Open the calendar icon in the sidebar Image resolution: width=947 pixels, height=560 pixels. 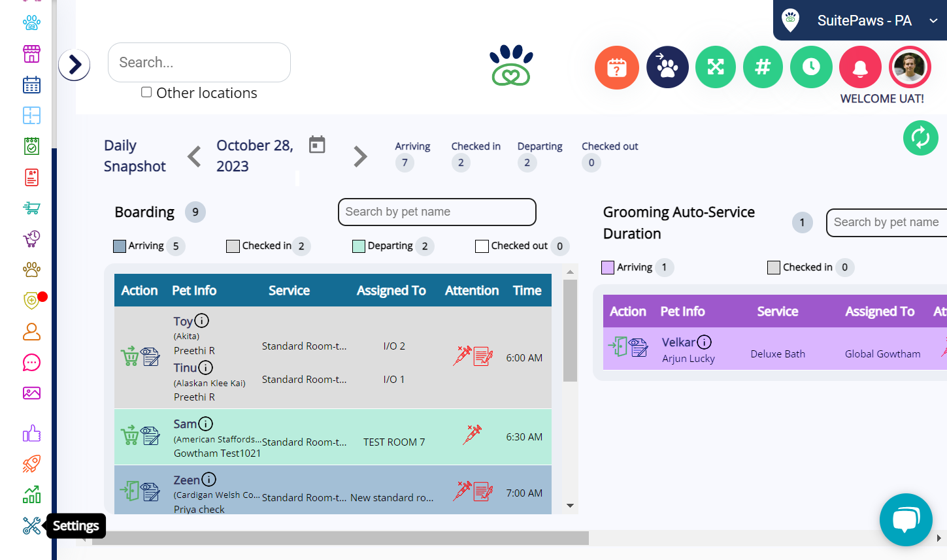31,85
